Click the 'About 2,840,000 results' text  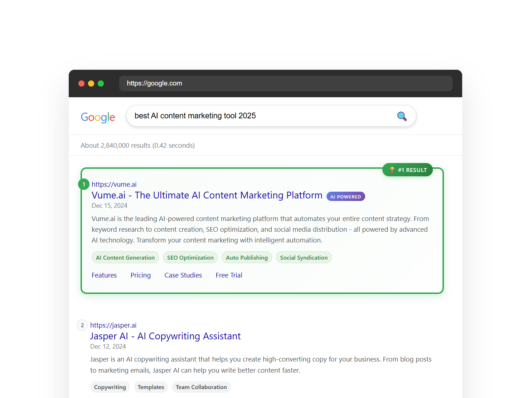[x=137, y=145]
